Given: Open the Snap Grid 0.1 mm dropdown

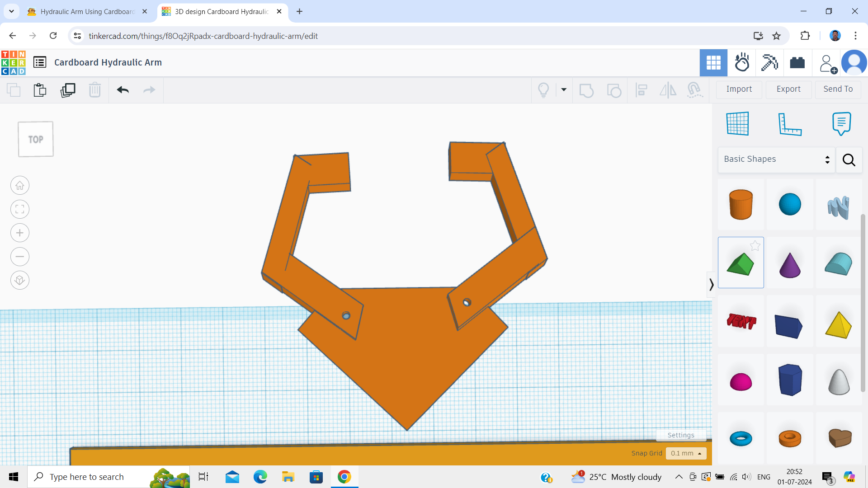Looking at the screenshot, I should pyautogui.click(x=686, y=453).
